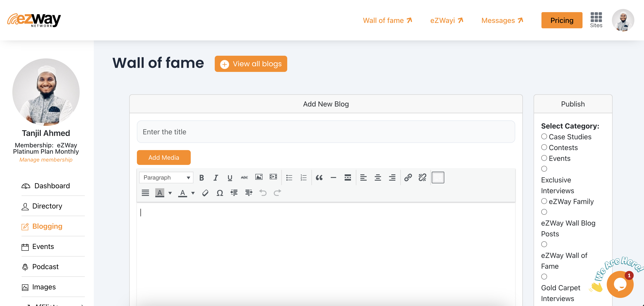Choose Contests category radio button

pos(544,147)
